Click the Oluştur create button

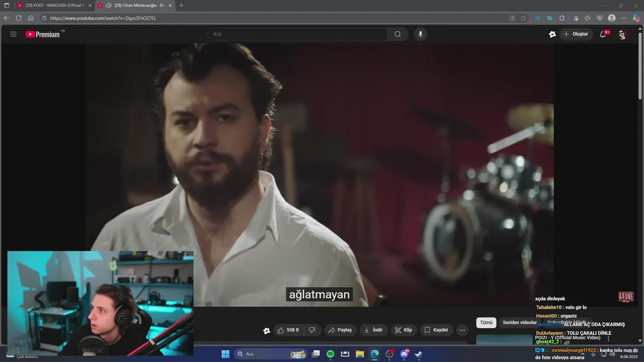575,34
